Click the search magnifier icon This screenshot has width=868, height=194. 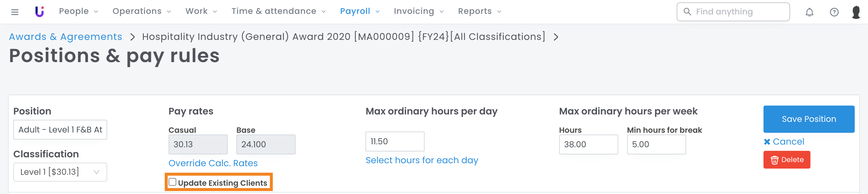coord(687,12)
